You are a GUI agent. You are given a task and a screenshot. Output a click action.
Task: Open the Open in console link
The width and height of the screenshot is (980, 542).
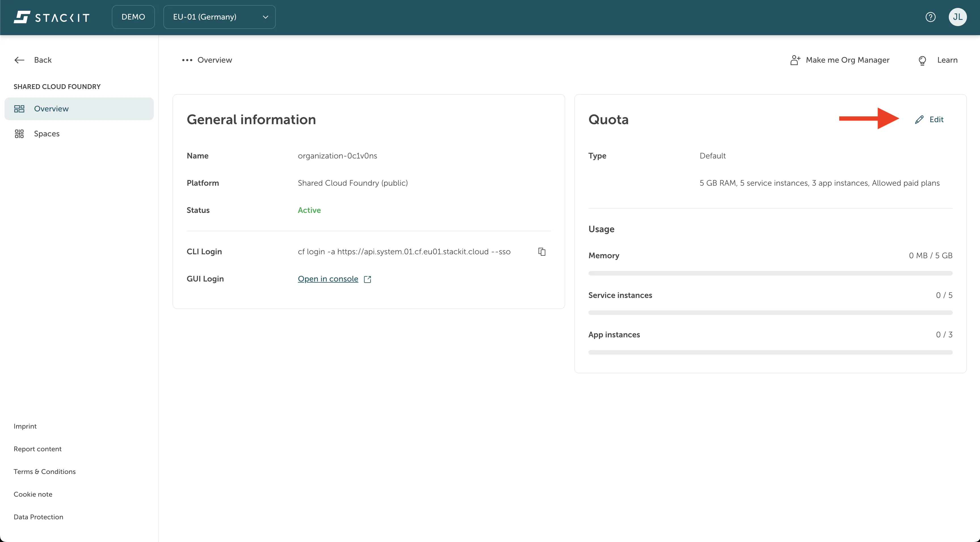(x=328, y=279)
